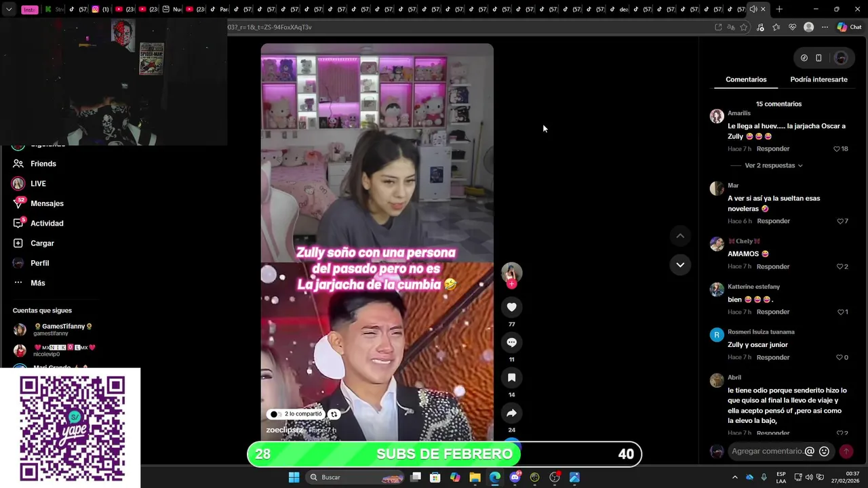Save video with bookmark icon
Screen dimensions: 868x488
(511, 378)
